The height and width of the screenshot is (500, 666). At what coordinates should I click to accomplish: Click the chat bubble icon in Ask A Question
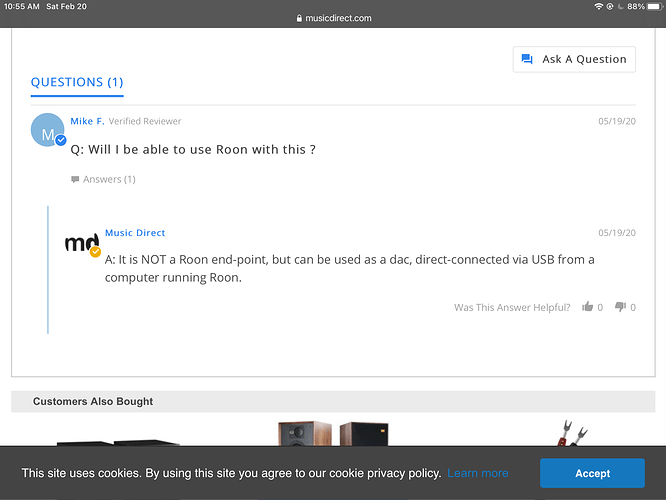point(527,59)
